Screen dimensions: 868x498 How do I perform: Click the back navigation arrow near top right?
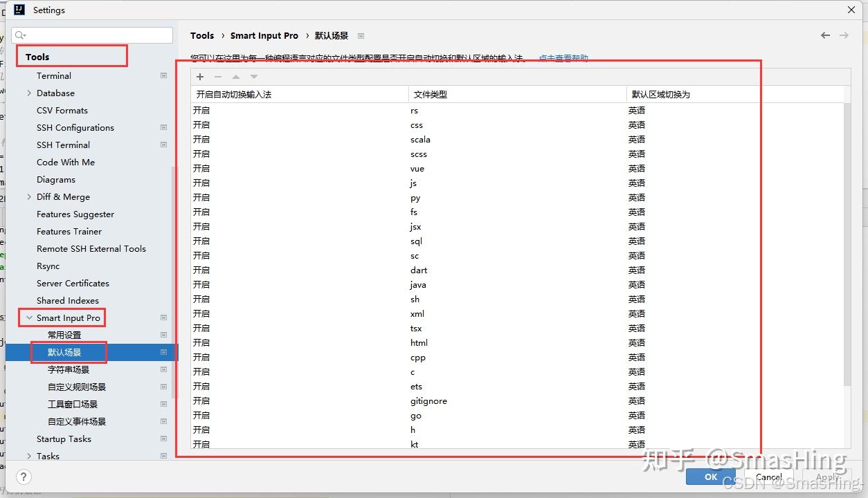(825, 35)
